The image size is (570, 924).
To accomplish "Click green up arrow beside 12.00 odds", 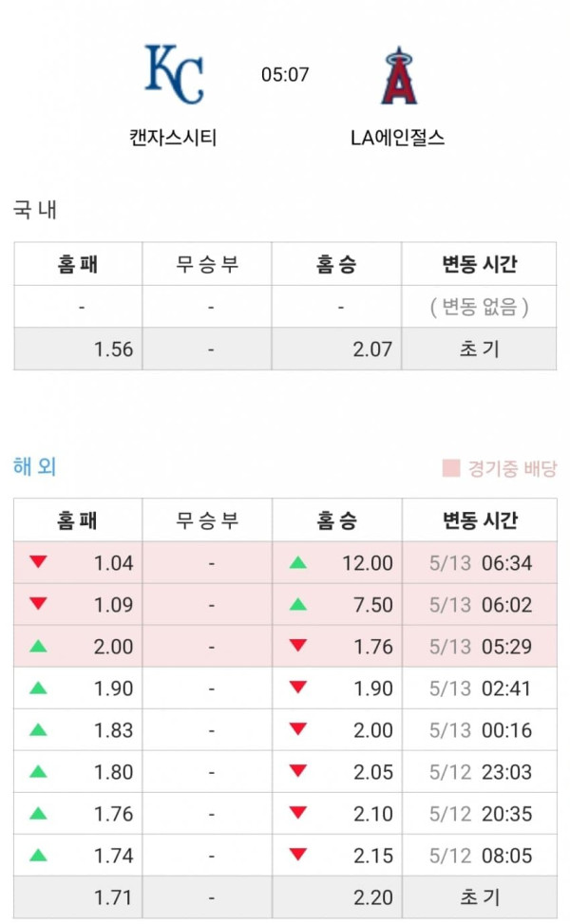I will [x=298, y=562].
